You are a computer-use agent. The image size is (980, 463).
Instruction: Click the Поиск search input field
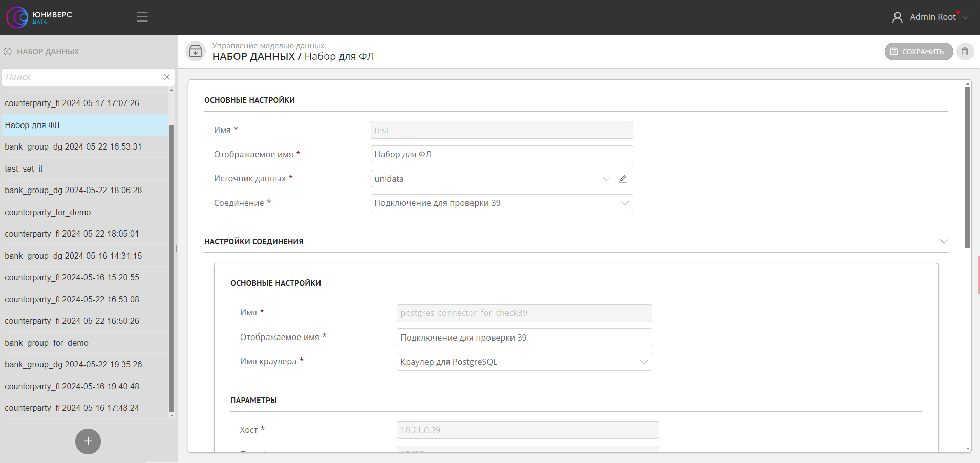pyautogui.click(x=82, y=77)
